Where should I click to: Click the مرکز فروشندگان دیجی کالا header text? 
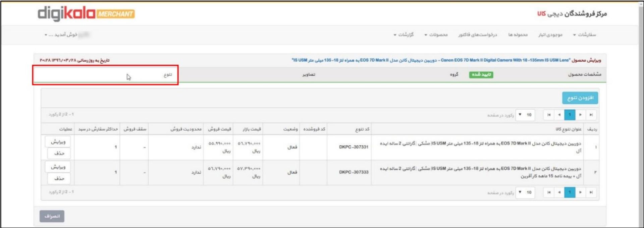[572, 14]
